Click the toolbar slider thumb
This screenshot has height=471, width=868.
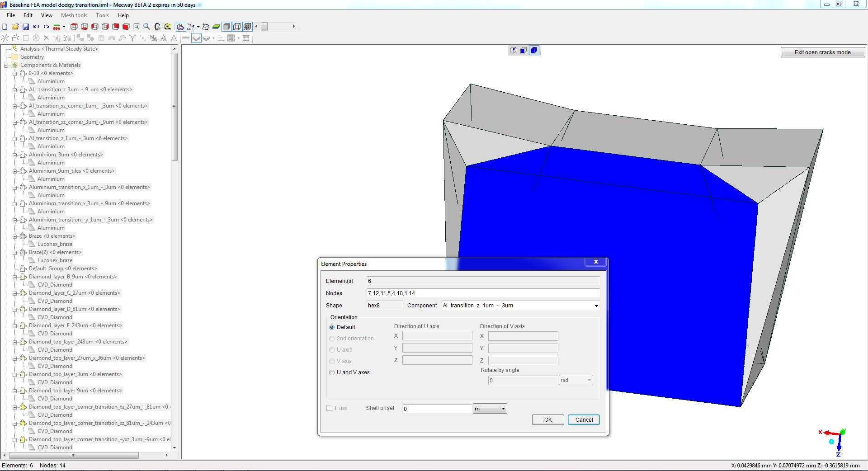click(x=264, y=27)
